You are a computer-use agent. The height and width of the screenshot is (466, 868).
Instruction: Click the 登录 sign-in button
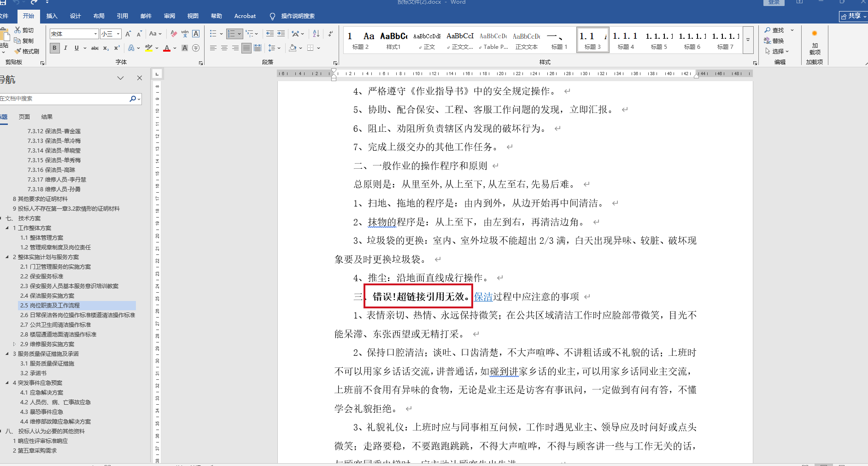pos(774,2)
